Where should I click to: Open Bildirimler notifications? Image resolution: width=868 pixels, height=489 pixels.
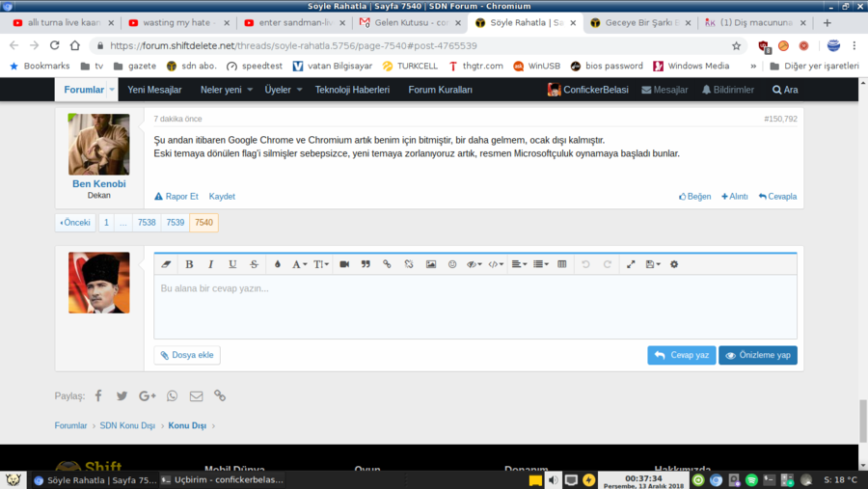727,90
